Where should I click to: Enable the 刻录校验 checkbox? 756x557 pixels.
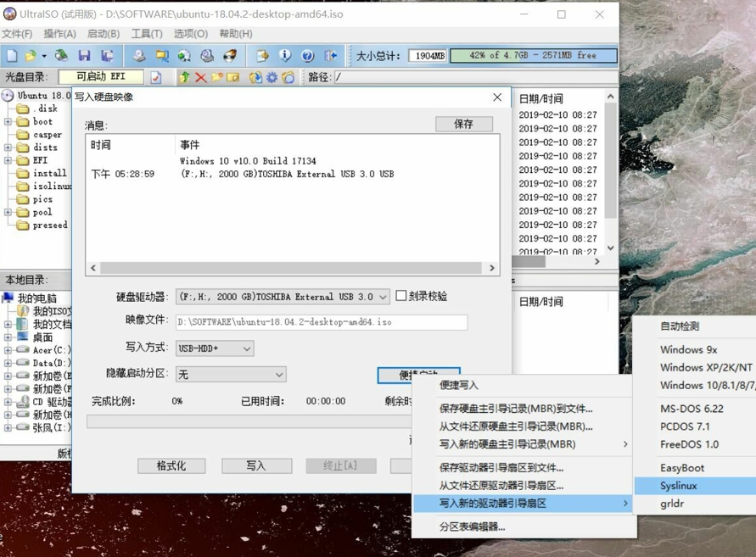point(400,296)
